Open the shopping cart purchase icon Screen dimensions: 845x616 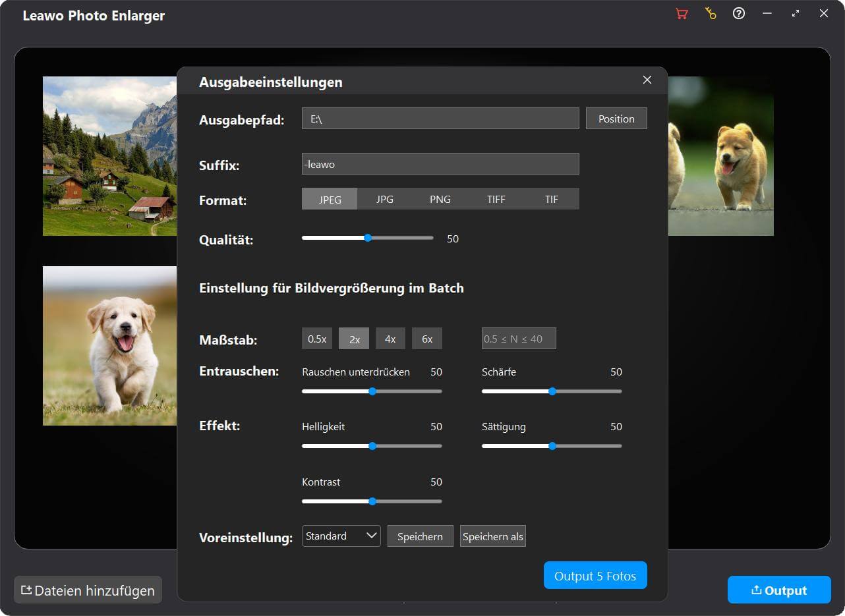(682, 14)
